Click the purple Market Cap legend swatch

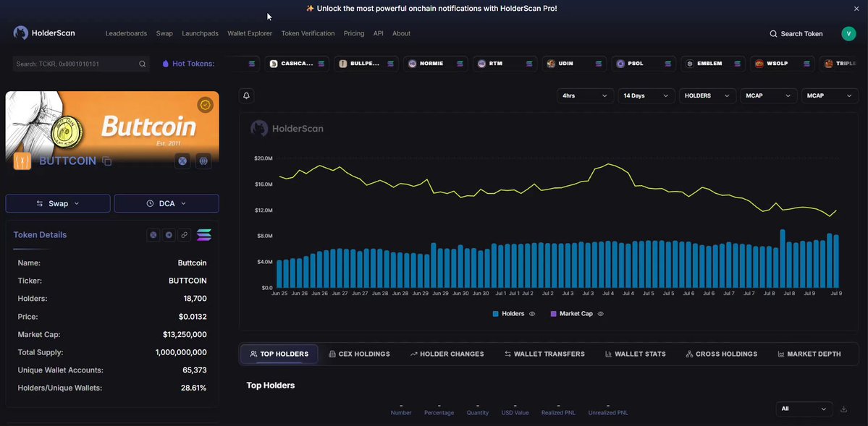click(553, 314)
